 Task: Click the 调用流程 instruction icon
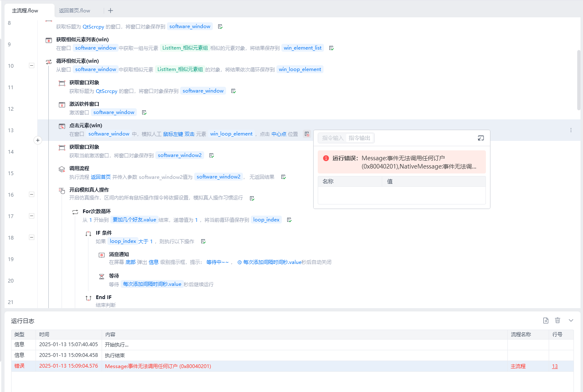(62, 169)
